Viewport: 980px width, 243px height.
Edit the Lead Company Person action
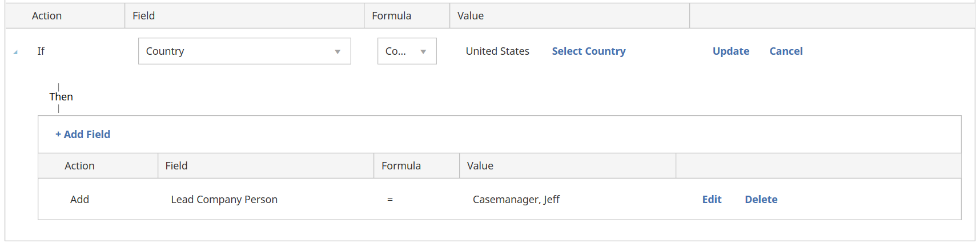712,200
